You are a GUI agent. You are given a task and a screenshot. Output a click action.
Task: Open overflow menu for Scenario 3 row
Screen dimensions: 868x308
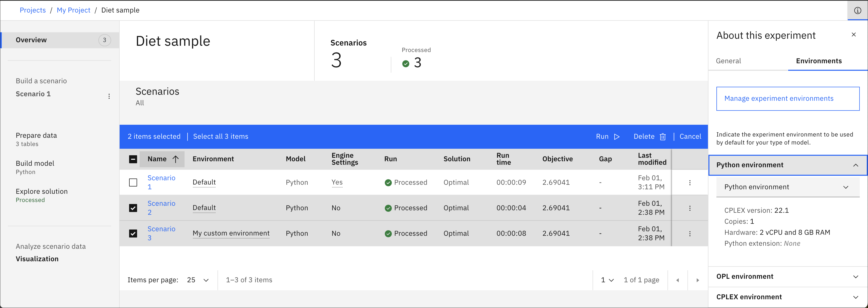click(690, 233)
